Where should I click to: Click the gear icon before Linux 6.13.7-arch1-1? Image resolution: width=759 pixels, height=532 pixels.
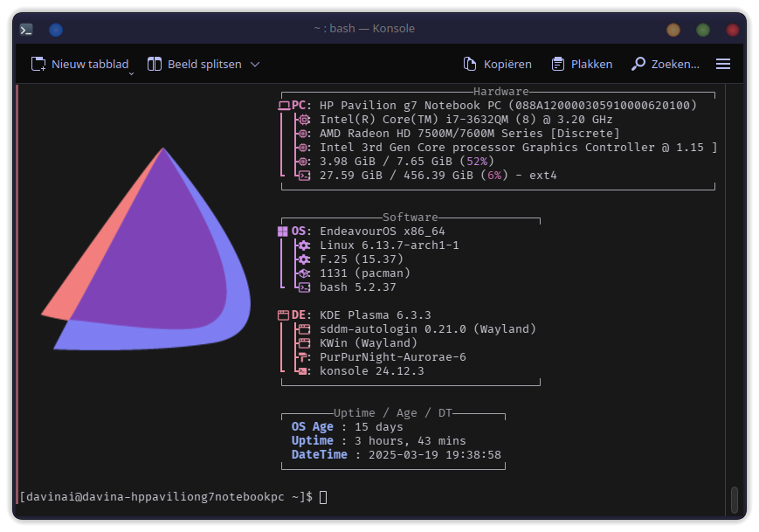[x=304, y=245]
